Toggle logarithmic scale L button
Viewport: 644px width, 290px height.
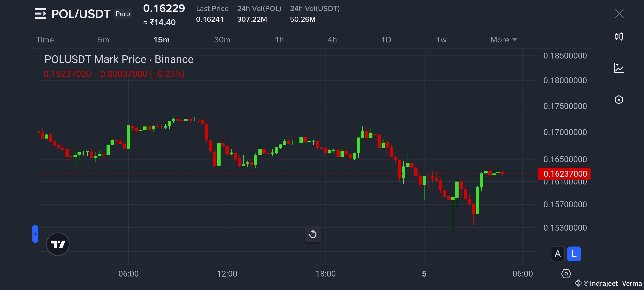pyautogui.click(x=574, y=254)
